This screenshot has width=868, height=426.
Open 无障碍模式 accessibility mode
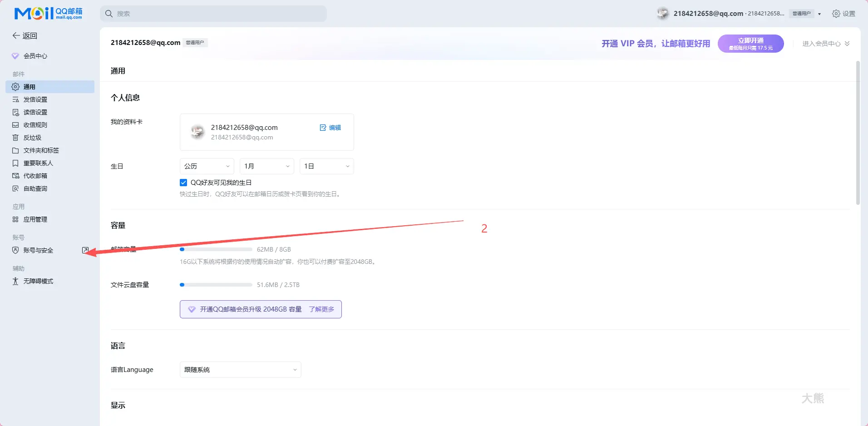point(38,281)
